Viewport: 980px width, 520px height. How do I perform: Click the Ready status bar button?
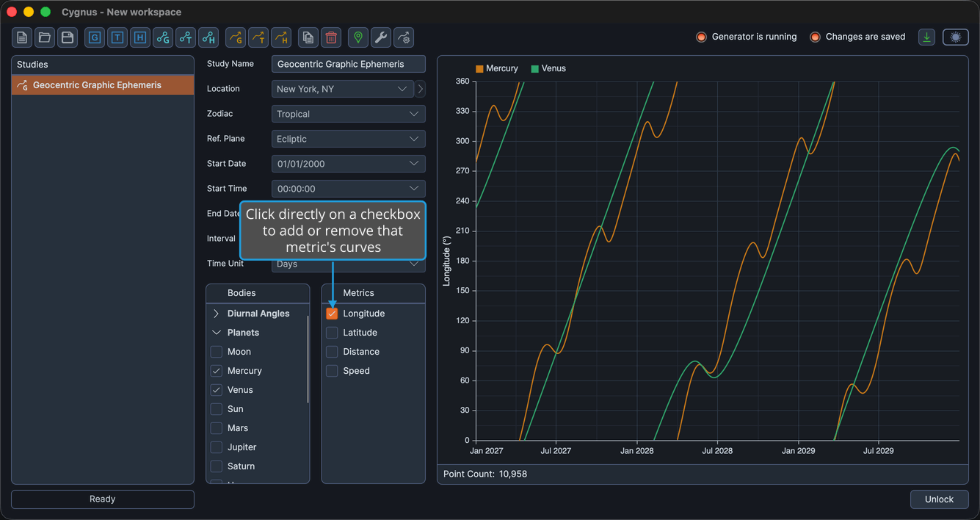[103, 499]
